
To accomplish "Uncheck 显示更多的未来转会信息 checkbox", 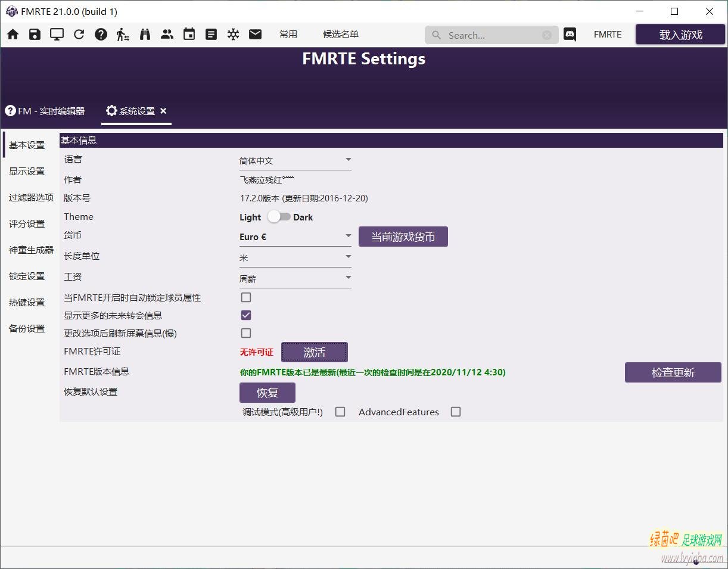I will tap(246, 315).
